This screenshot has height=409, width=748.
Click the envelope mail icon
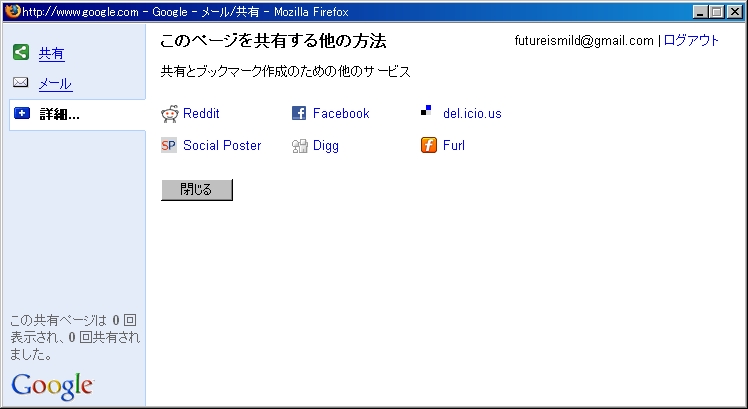pos(21,83)
